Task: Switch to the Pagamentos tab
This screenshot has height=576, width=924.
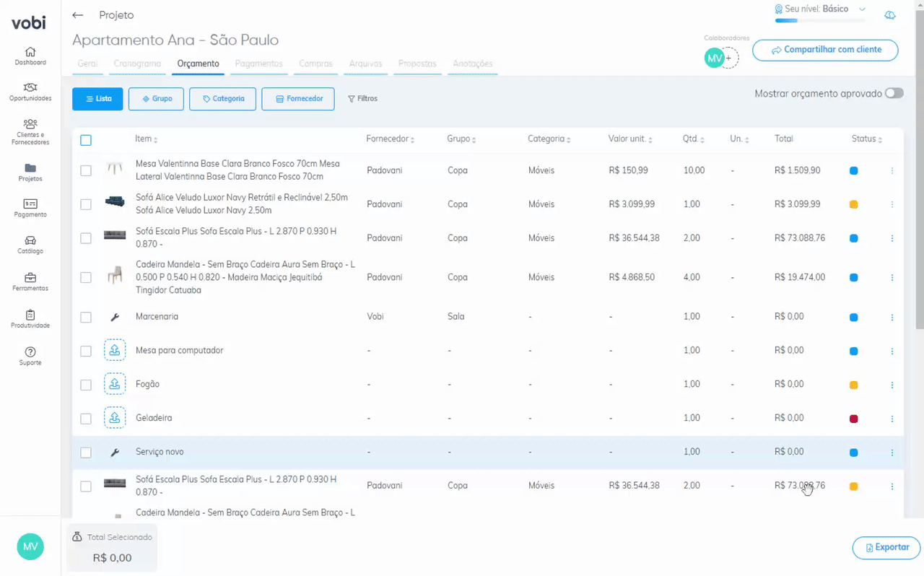Action: (x=258, y=64)
